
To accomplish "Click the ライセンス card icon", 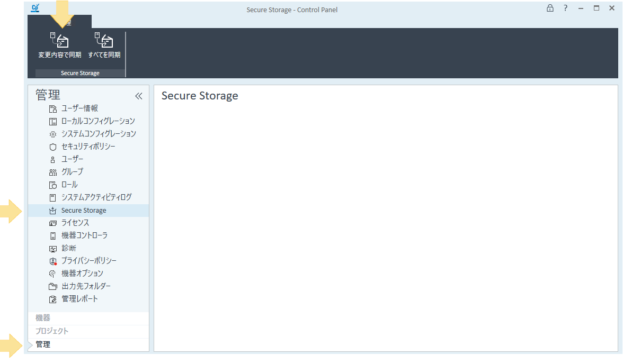I will tap(53, 223).
